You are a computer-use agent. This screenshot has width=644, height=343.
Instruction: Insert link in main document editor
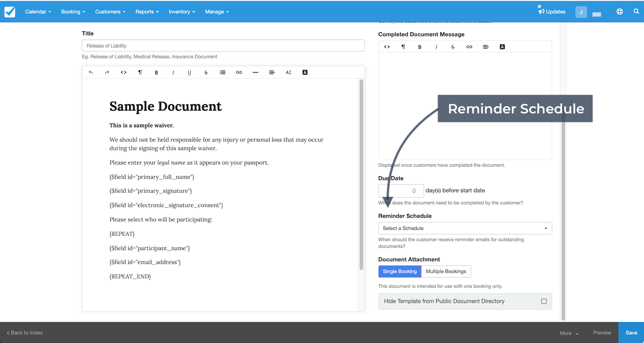[239, 72]
